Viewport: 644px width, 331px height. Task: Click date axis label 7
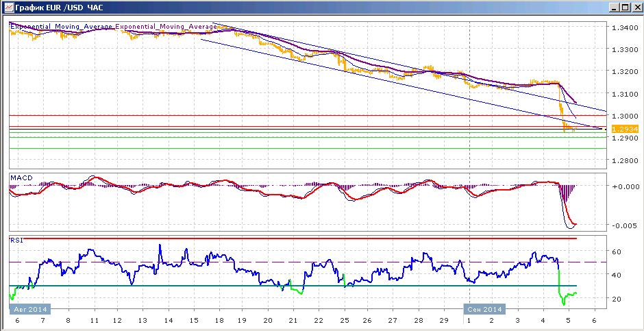(x=43, y=320)
